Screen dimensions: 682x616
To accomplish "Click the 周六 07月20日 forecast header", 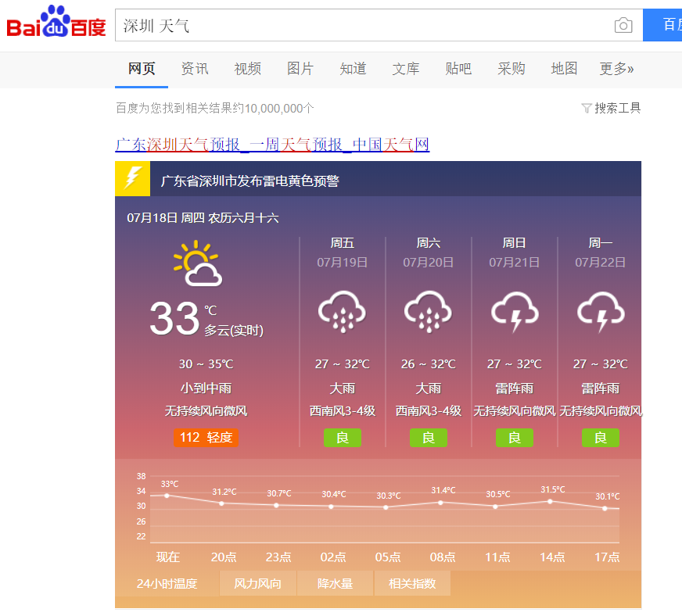I will (429, 252).
